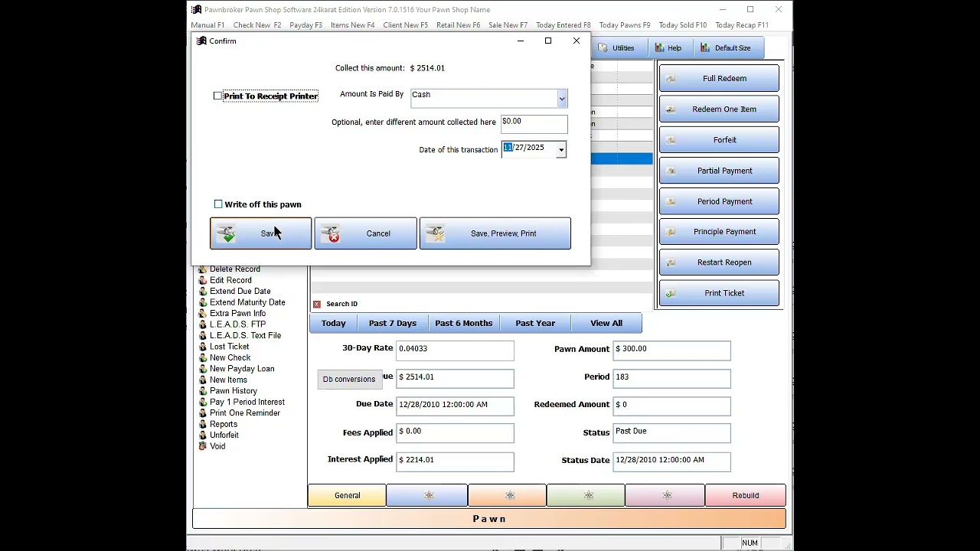Image resolution: width=980 pixels, height=551 pixels.
Task: Select Extend Maturity Date in sidebar
Action: (x=247, y=302)
